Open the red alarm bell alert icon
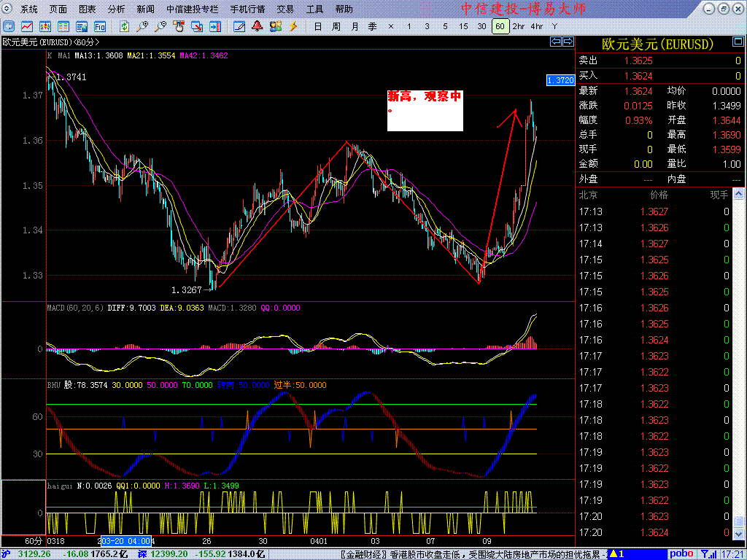 click(x=257, y=26)
